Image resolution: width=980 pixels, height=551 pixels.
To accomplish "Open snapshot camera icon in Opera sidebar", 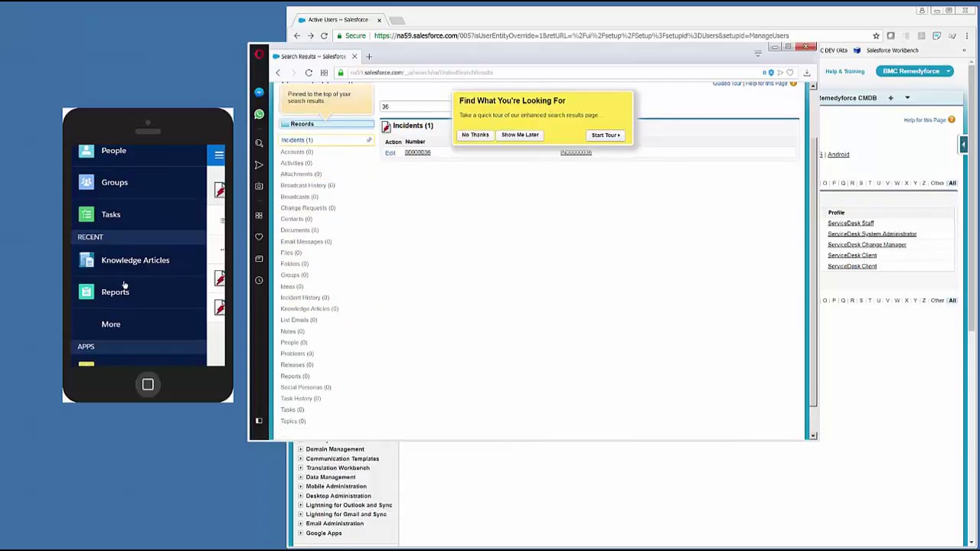I will click(259, 186).
